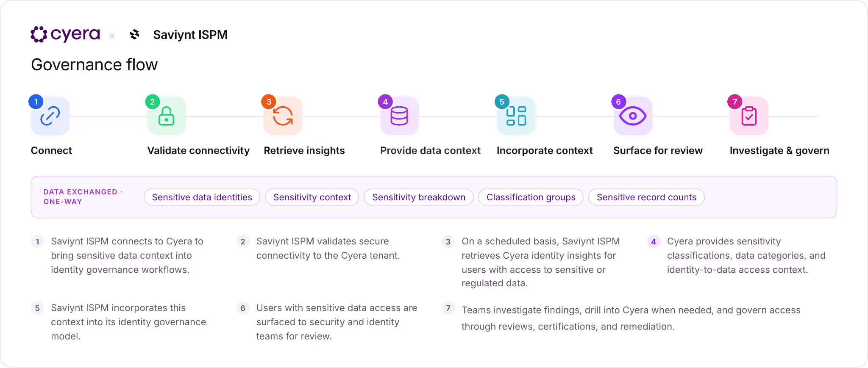Select the Validate connectivity padlock icon

167,116
